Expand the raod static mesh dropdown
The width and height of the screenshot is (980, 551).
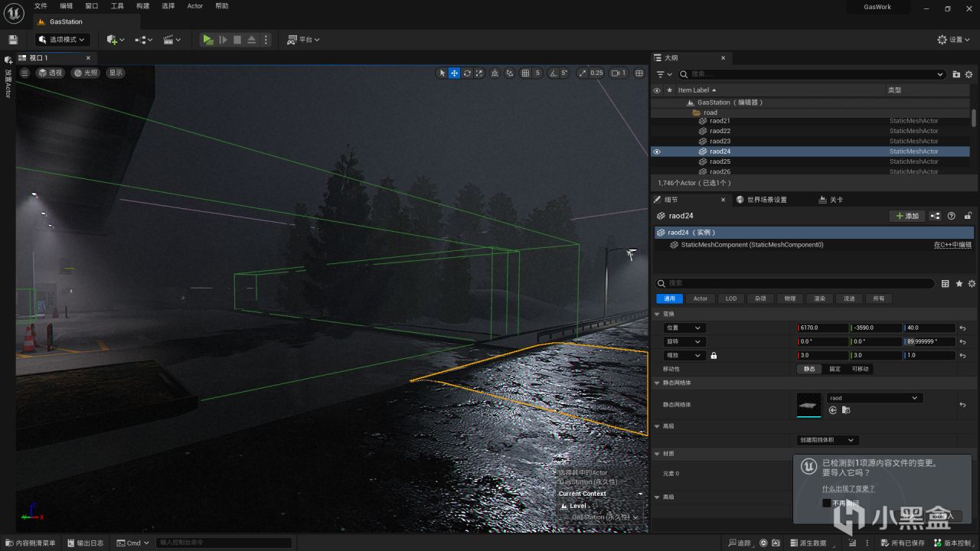874,398
